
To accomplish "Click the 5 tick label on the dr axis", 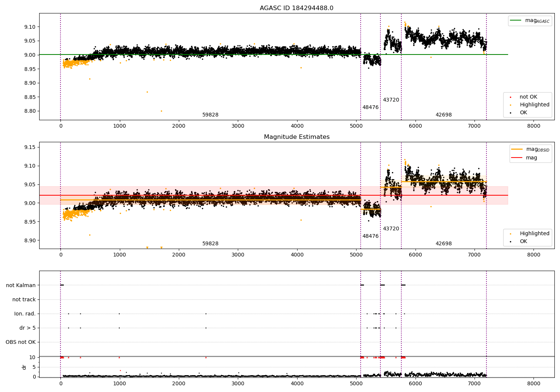I will tap(34, 367).
